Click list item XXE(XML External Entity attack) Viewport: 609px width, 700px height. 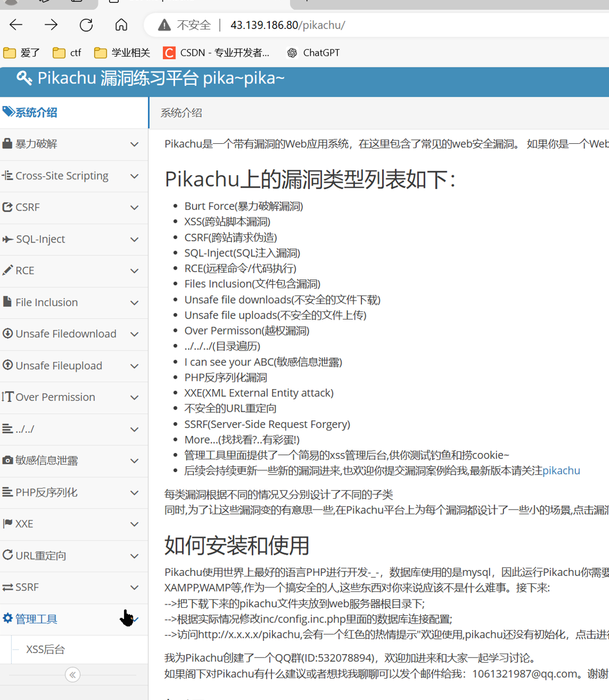pyautogui.click(x=259, y=393)
